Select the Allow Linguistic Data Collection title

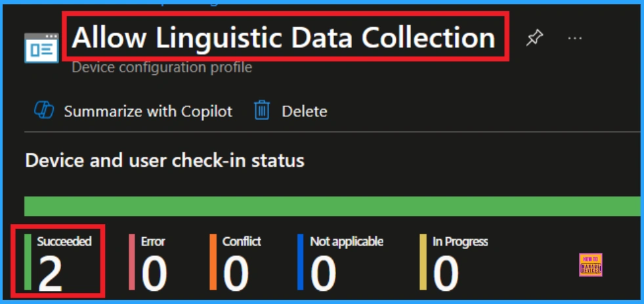click(x=284, y=37)
